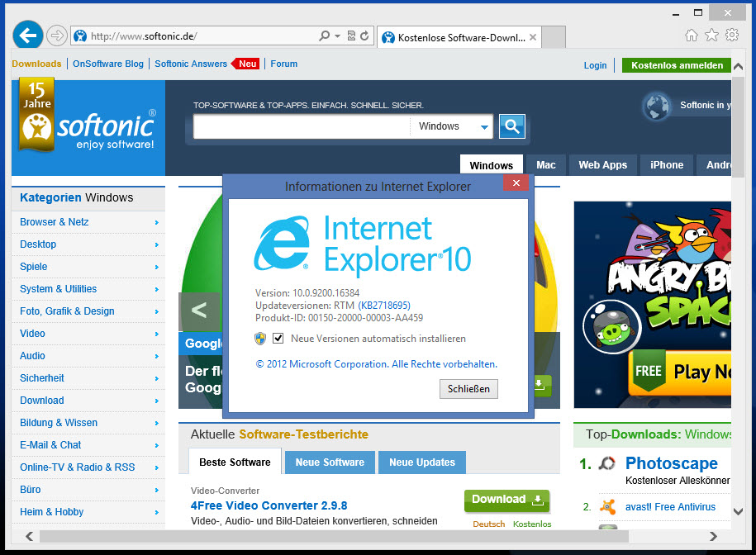Disable automatic installation of new versions
The height and width of the screenshot is (555, 756).
tap(278, 338)
